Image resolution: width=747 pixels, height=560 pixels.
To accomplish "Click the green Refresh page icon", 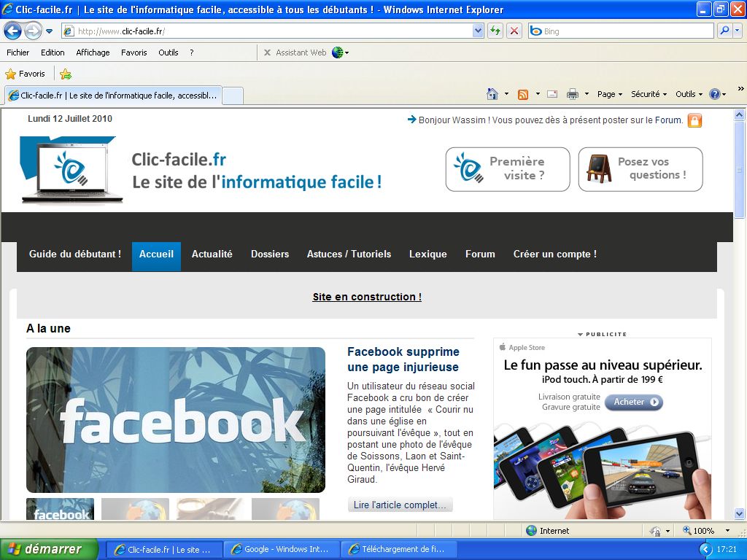I will point(495,31).
